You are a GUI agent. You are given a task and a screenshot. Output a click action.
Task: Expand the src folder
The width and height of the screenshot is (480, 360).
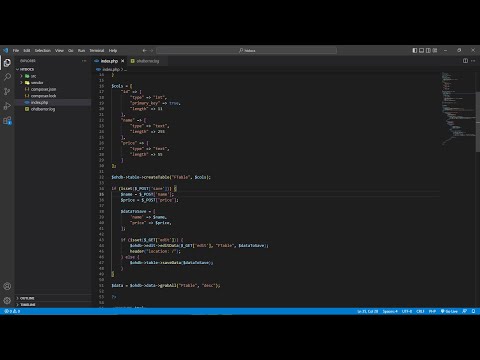click(x=21, y=76)
